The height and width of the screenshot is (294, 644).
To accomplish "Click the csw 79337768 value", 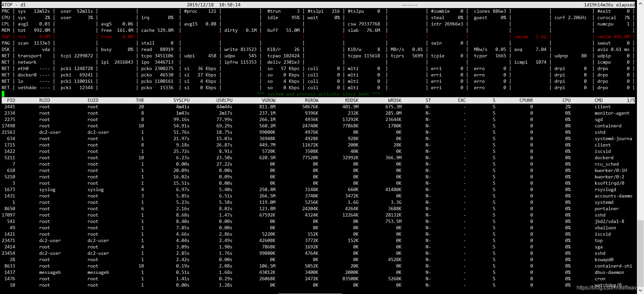I will (x=364, y=24).
